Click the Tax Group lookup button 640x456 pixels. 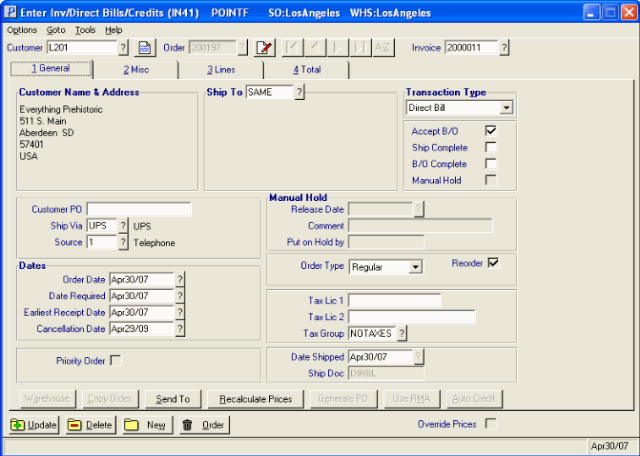pyautogui.click(x=401, y=333)
